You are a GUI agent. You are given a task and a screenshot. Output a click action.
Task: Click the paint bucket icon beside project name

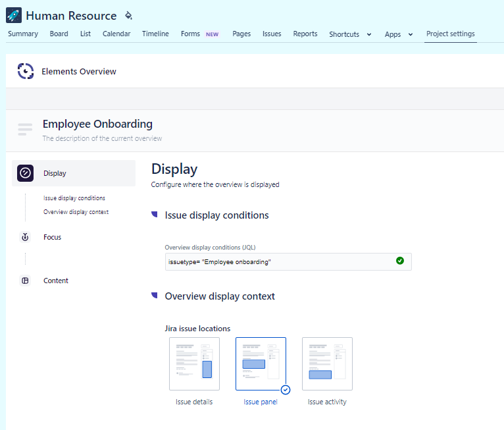point(128,15)
